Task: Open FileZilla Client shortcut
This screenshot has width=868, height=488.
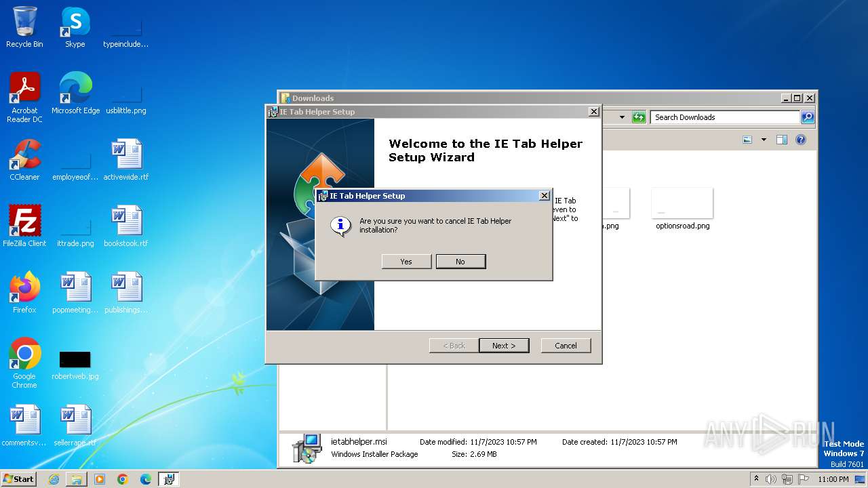Action: 24,226
